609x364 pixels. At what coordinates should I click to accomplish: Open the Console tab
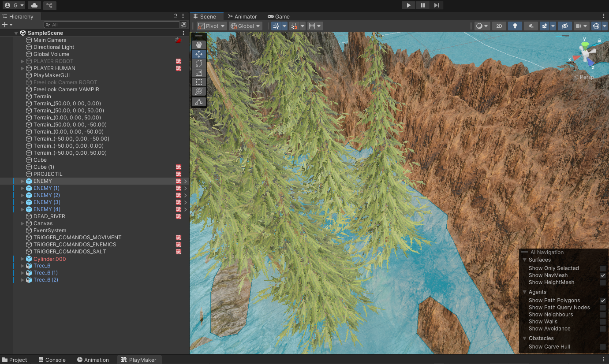52,360
